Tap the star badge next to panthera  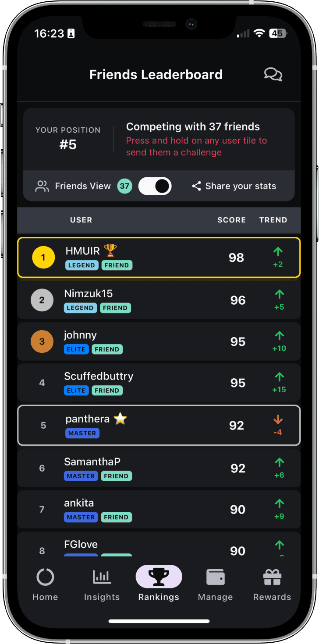tap(119, 419)
